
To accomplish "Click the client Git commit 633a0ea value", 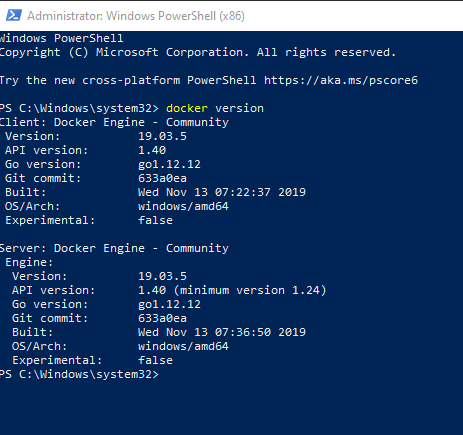I will coord(162,178).
